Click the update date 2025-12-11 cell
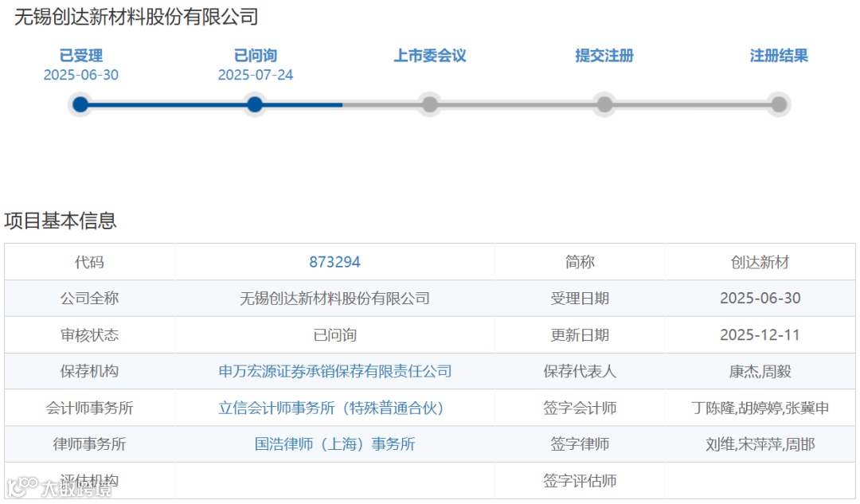The width and height of the screenshot is (860, 504). pos(760,335)
